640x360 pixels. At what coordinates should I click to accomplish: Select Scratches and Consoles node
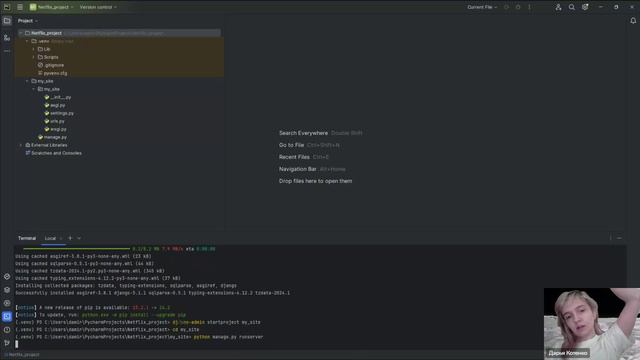[53, 153]
